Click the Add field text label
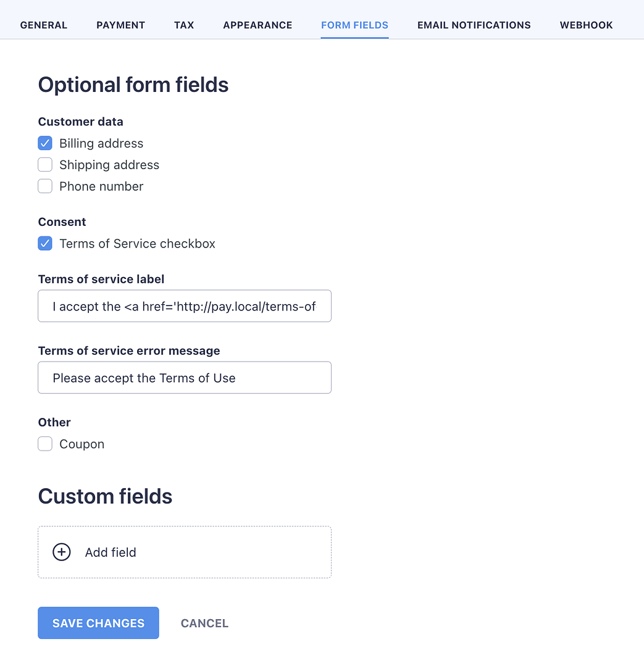Viewport: 644px width, 666px height. click(x=111, y=552)
